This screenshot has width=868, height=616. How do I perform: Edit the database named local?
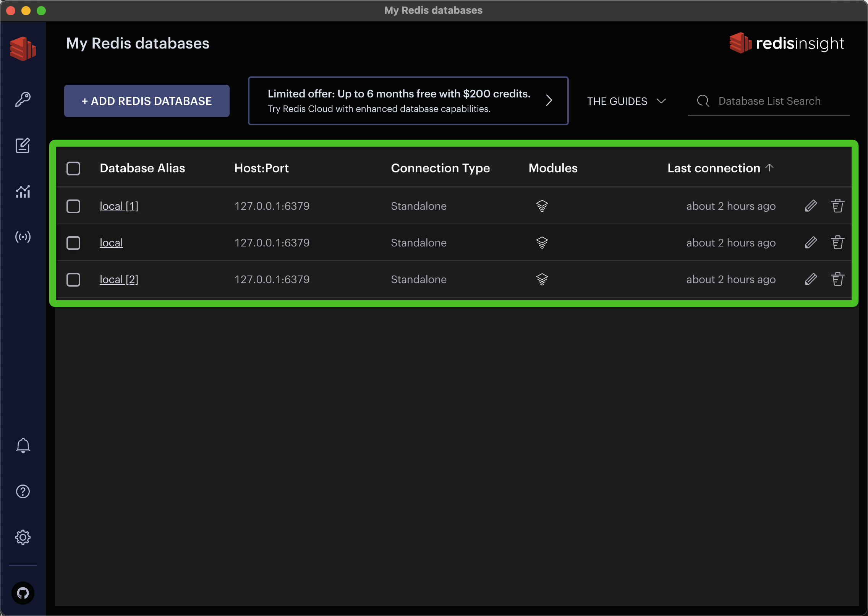[x=811, y=243]
